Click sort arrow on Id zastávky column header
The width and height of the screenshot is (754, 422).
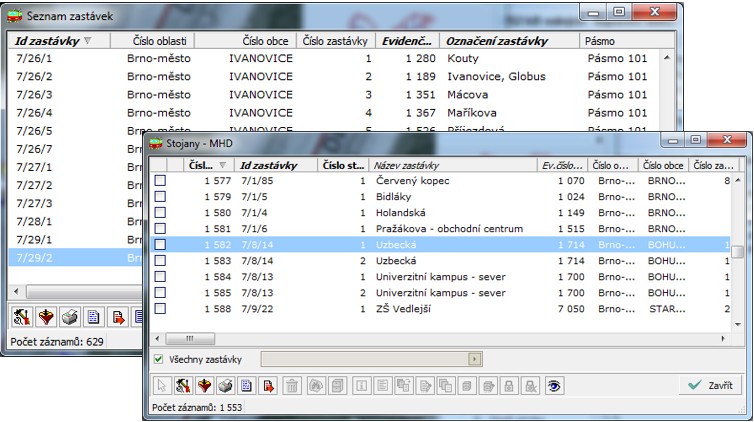(87, 41)
